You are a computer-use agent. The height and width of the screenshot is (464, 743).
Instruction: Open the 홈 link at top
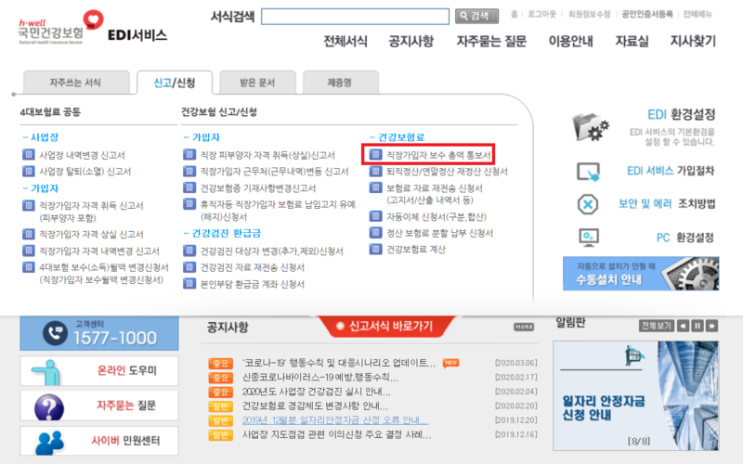pos(514,14)
